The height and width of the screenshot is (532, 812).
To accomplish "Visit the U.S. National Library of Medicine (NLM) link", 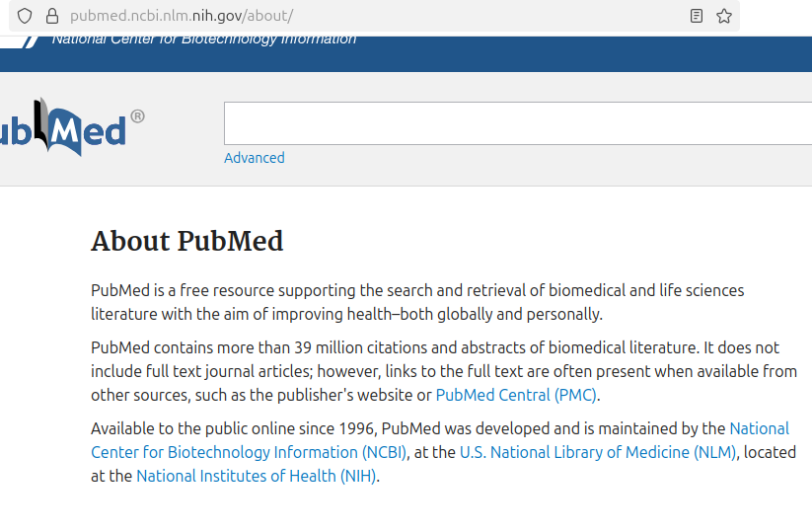I will [x=598, y=452].
